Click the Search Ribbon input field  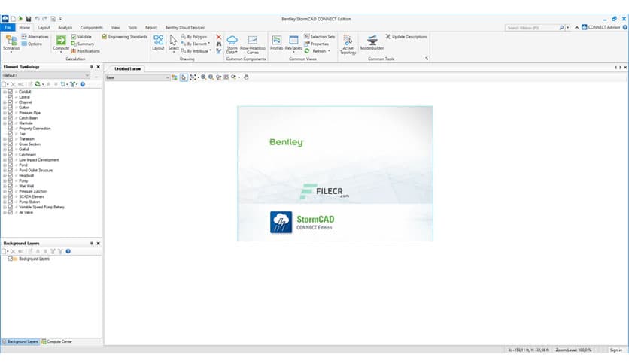[532, 28]
